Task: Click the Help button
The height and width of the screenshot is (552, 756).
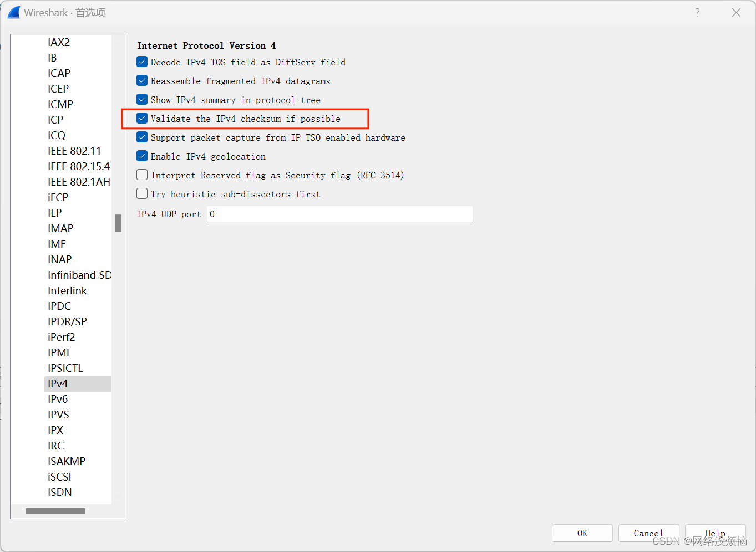Action: [715, 533]
